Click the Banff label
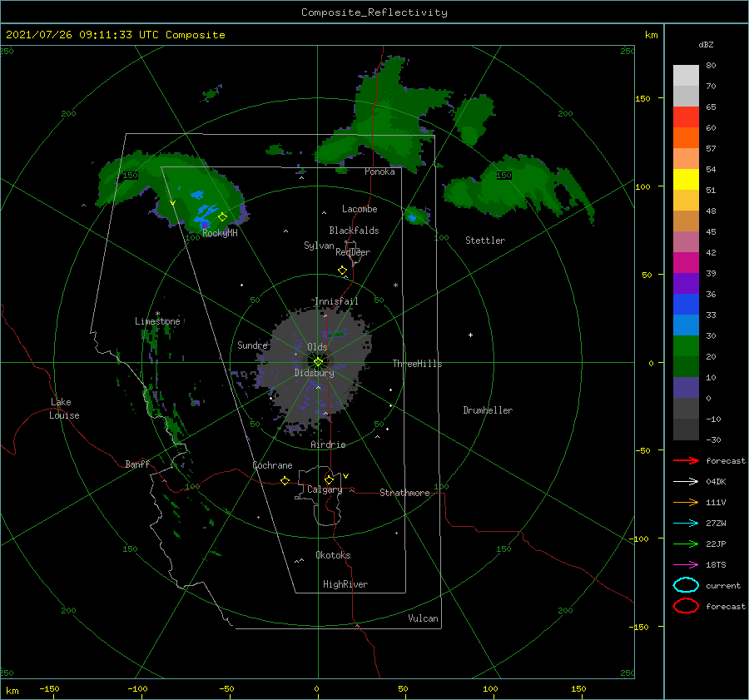This screenshot has width=749, height=700. pyautogui.click(x=137, y=464)
